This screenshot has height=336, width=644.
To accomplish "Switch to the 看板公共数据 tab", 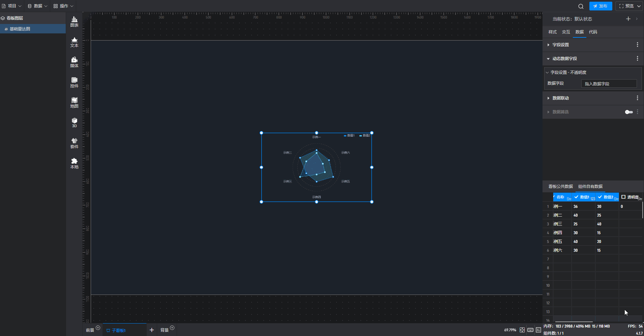I will [x=560, y=187].
